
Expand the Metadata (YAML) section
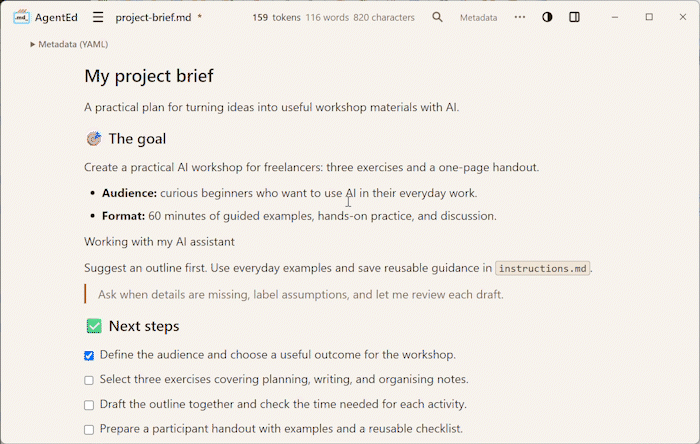(x=69, y=44)
